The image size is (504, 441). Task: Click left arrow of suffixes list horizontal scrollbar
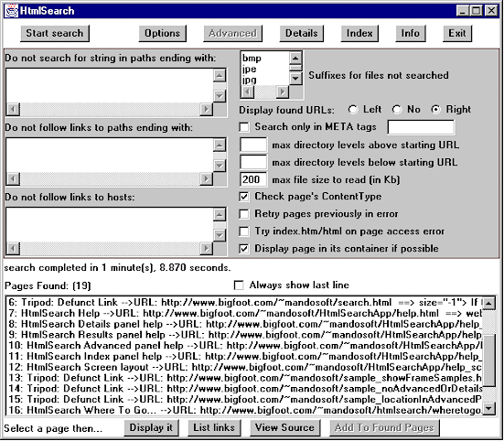coord(247,91)
